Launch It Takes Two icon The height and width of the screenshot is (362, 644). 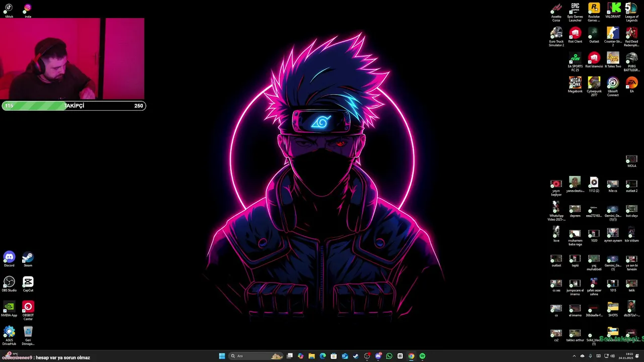[613, 60]
